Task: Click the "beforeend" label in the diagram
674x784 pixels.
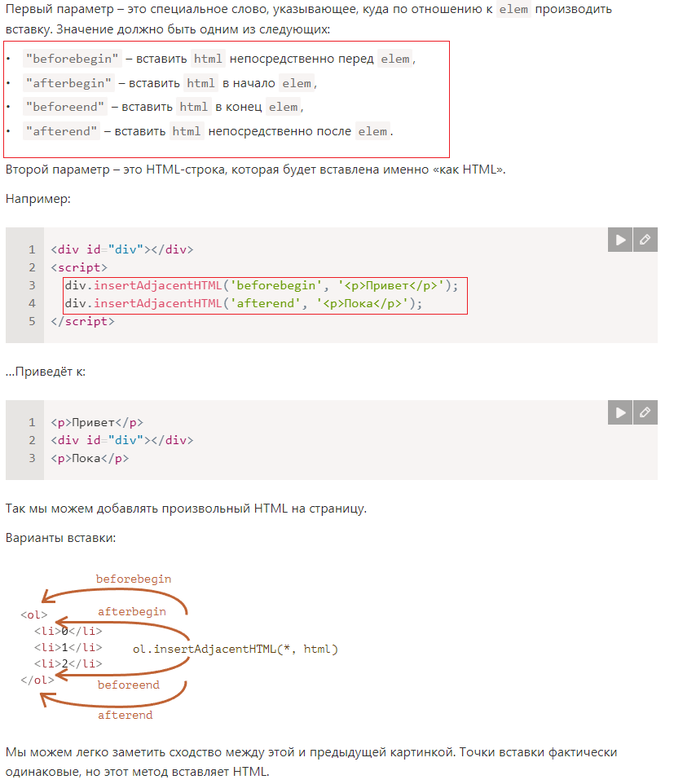Action: point(129,685)
